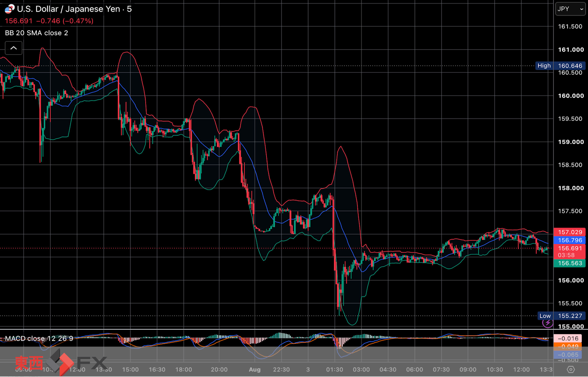Click the green 156.563 lower band label

tap(570, 263)
